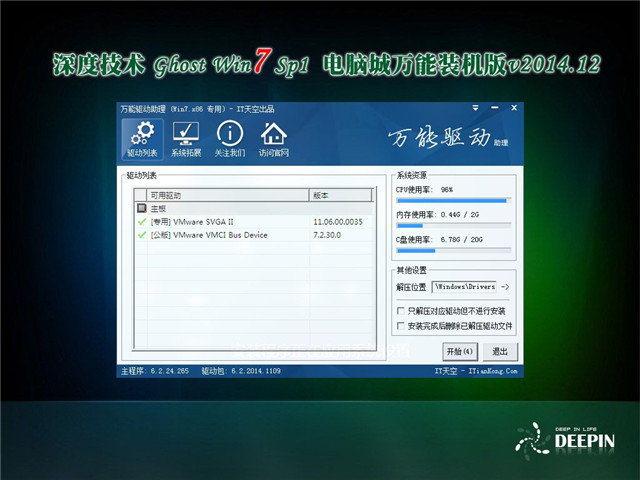Click the [公版] VMware VMCI Bus Device name

tap(209, 235)
